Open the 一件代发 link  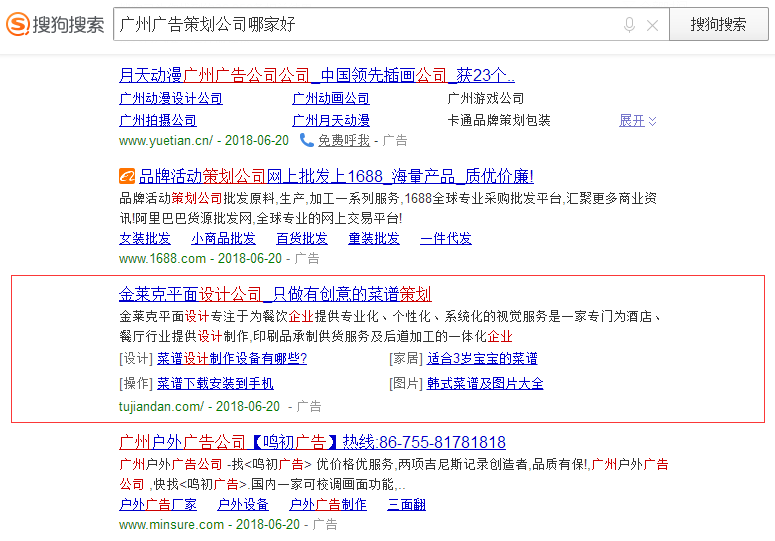pos(446,239)
